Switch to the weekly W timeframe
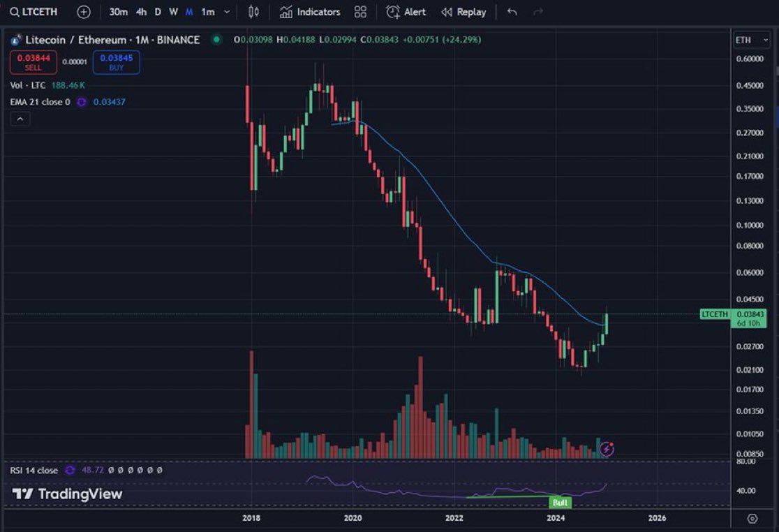This screenshot has width=779, height=532. coord(173,12)
